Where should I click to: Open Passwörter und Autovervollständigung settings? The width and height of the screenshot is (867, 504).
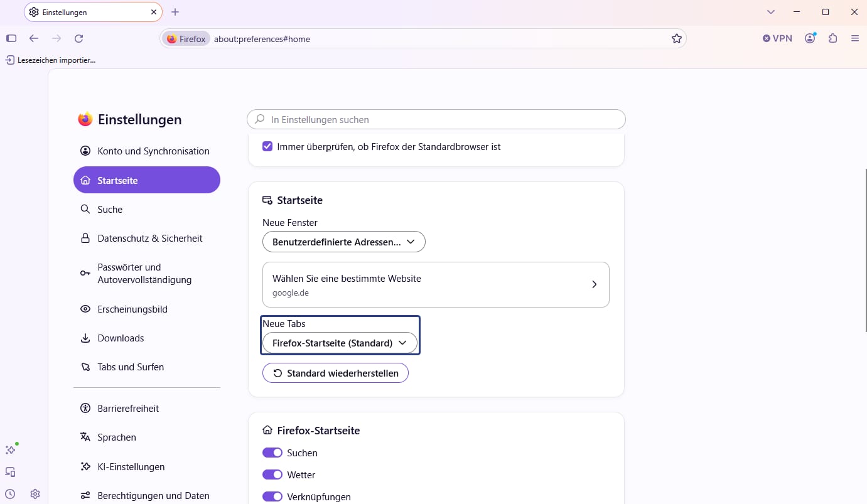[x=146, y=273]
